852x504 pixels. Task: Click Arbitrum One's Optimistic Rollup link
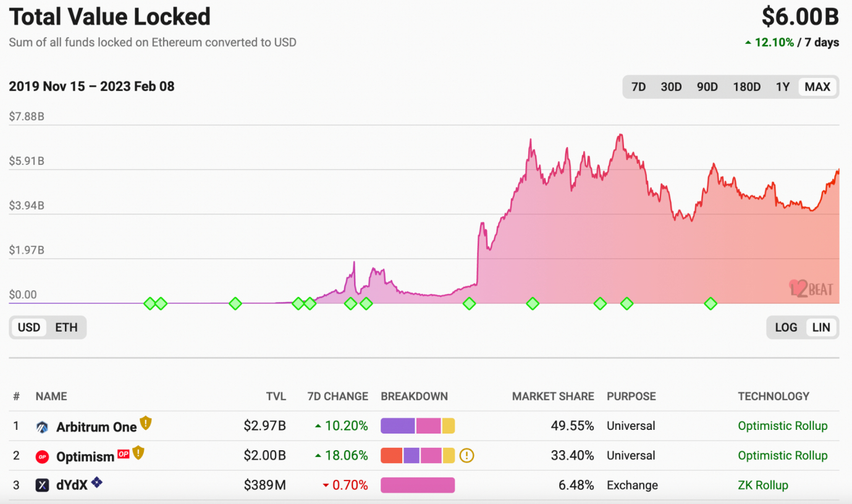[782, 426]
